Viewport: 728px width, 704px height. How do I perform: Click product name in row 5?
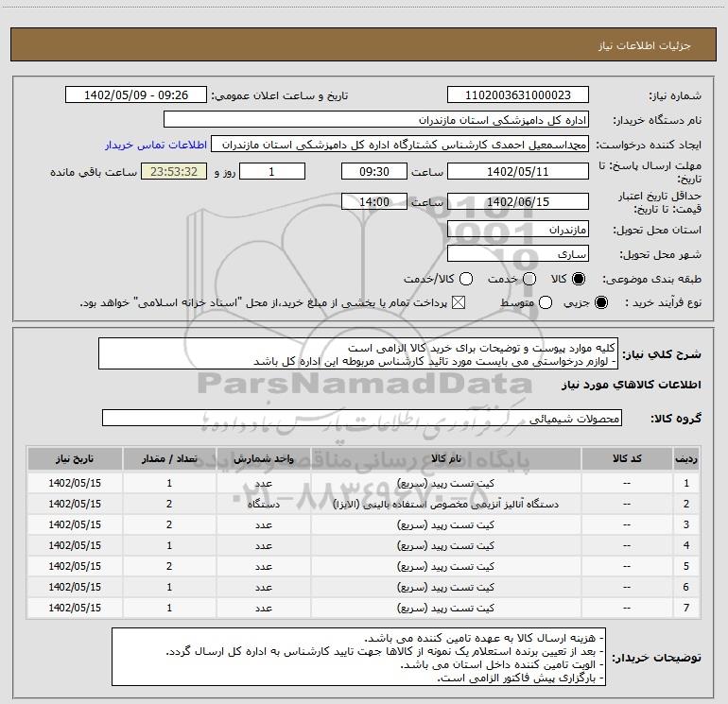[445, 567]
